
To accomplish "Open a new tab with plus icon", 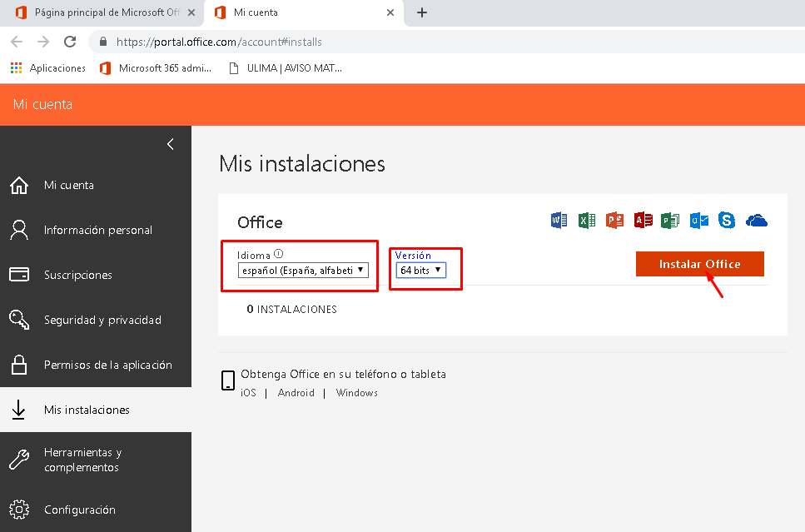I will pyautogui.click(x=422, y=12).
